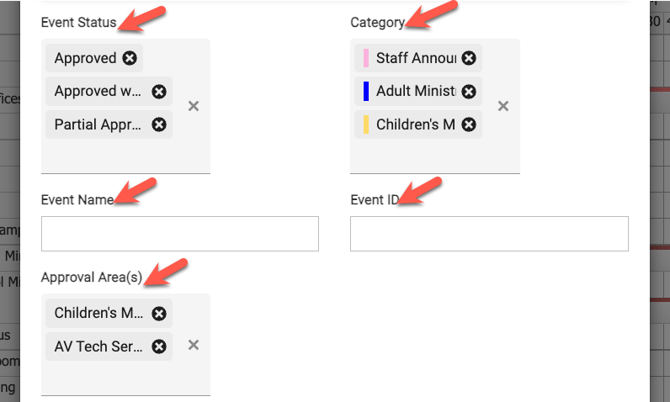Clear all Category selections
The height and width of the screenshot is (402, 670).
503,106
